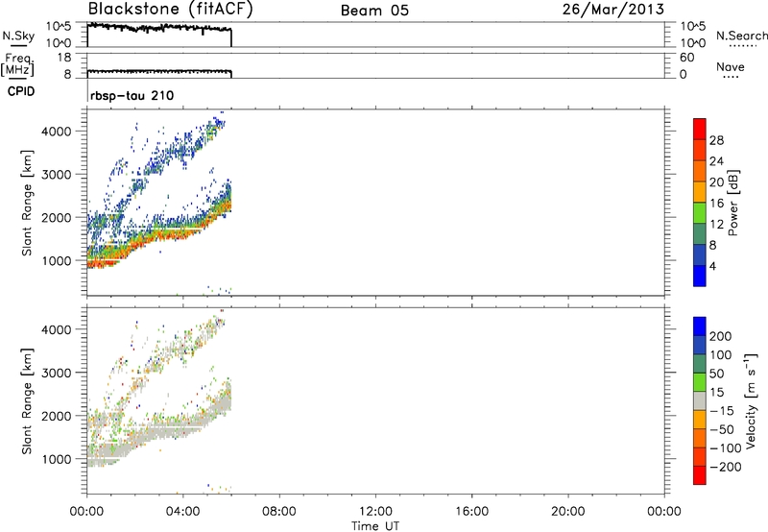Click the Beam 05 label
The height and width of the screenshot is (532, 768).
(374, 11)
